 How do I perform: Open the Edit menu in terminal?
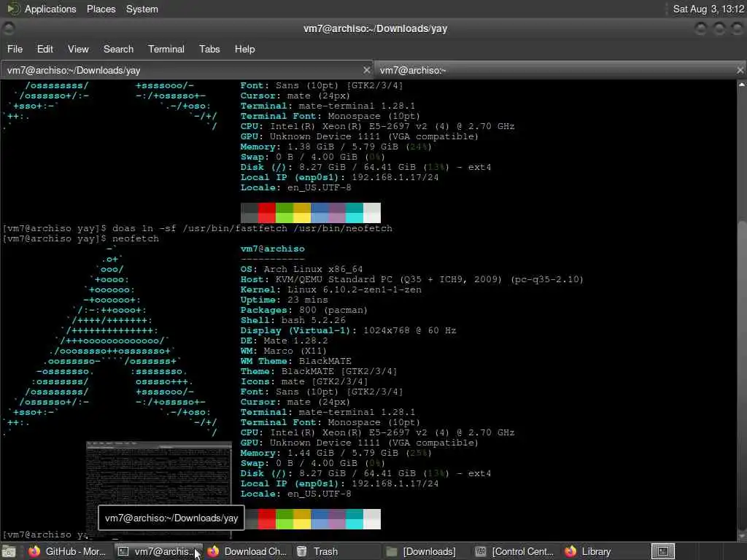pos(44,49)
